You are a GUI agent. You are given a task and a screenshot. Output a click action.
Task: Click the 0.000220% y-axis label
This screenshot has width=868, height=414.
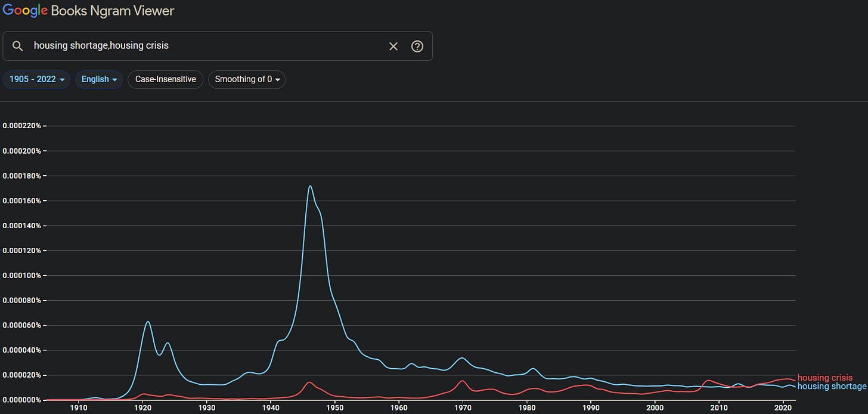tap(22, 126)
